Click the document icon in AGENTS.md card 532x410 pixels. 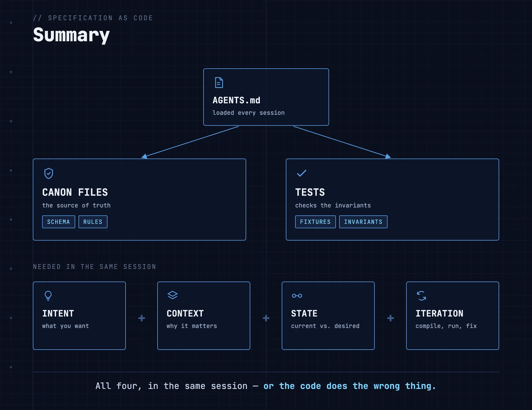[219, 83]
